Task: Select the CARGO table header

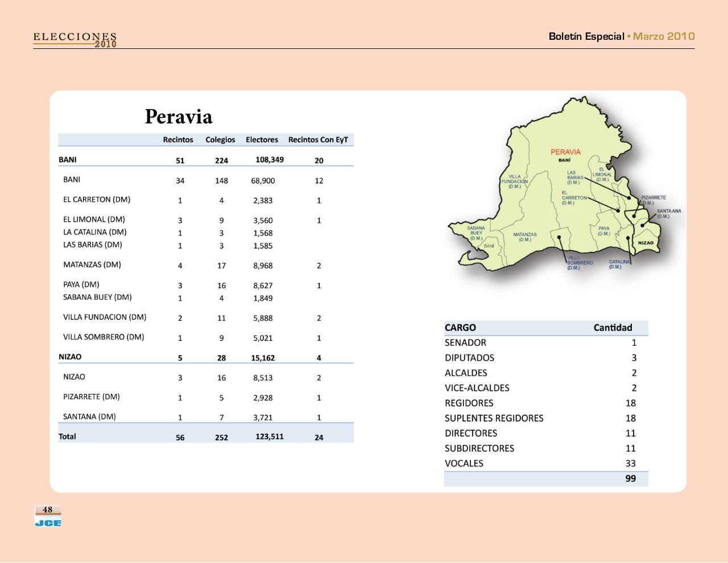Action: (460, 328)
